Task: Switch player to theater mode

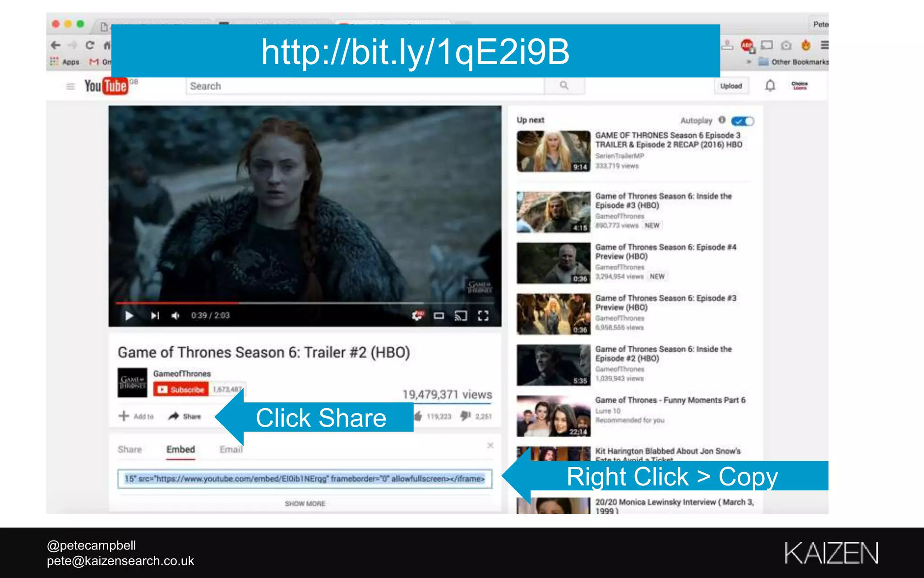Action: point(439,316)
